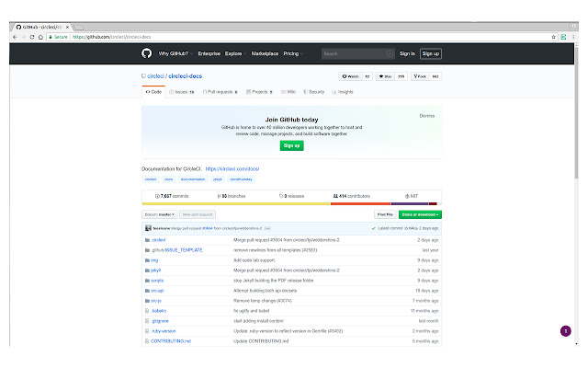The image size is (588, 368).
Task: Switch to the Pull requests tab
Action: point(220,92)
